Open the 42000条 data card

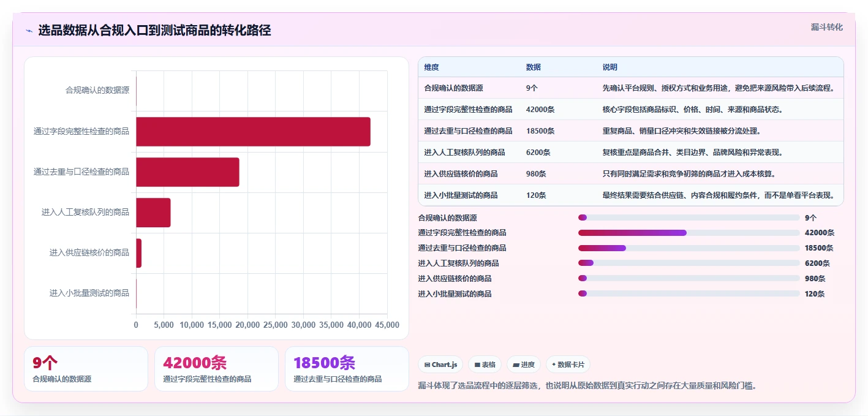pos(216,369)
